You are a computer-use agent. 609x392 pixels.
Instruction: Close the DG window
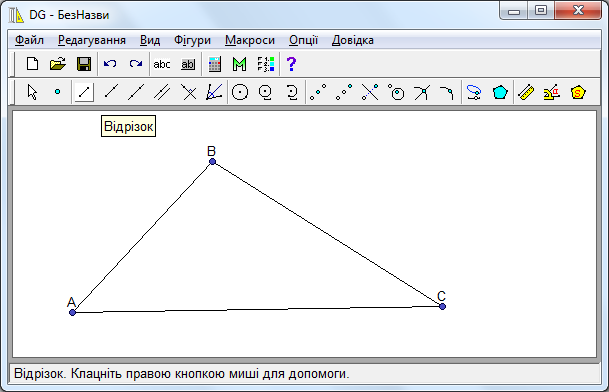[x=578, y=10]
